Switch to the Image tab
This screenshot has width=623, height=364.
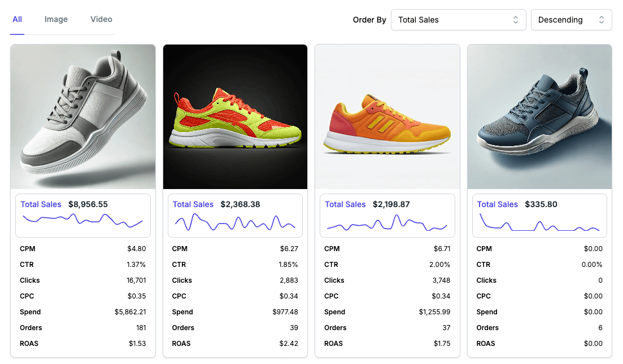(56, 19)
